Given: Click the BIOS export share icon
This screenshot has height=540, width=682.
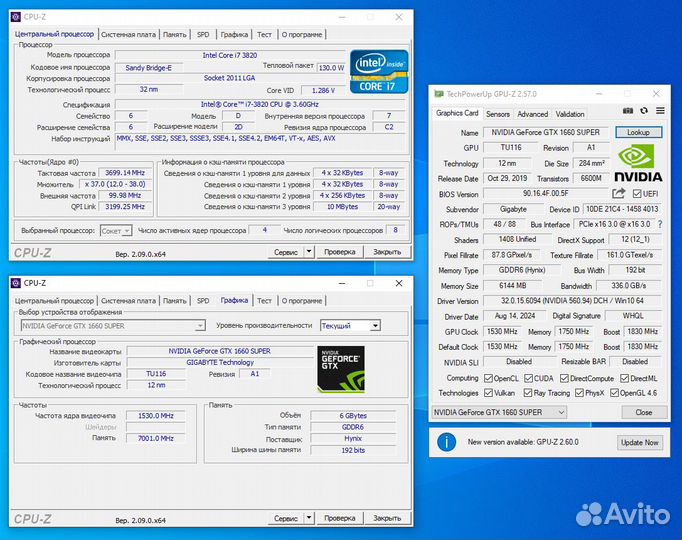Looking at the screenshot, I should pos(618,193).
